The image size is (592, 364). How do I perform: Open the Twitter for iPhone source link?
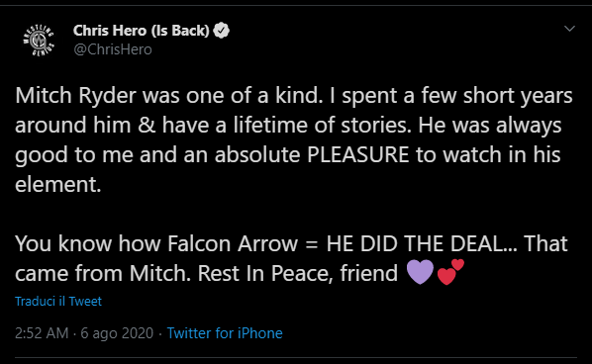pyautogui.click(x=225, y=333)
